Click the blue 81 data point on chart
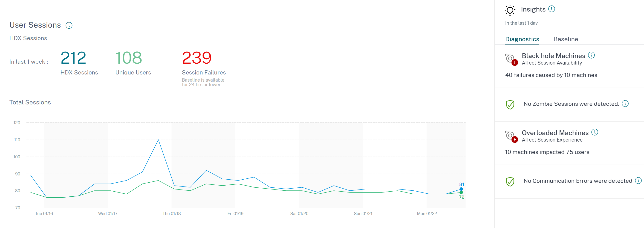This screenshot has width=644, height=228. 461,189
